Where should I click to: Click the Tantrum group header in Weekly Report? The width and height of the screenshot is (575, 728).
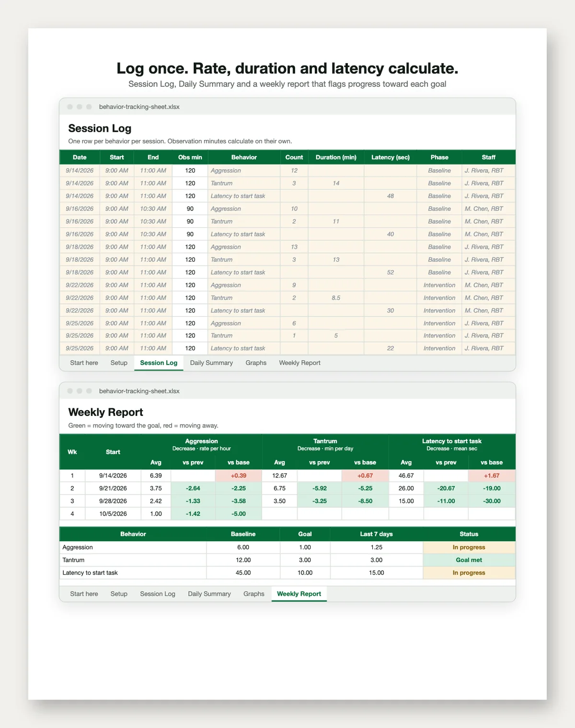325,444
